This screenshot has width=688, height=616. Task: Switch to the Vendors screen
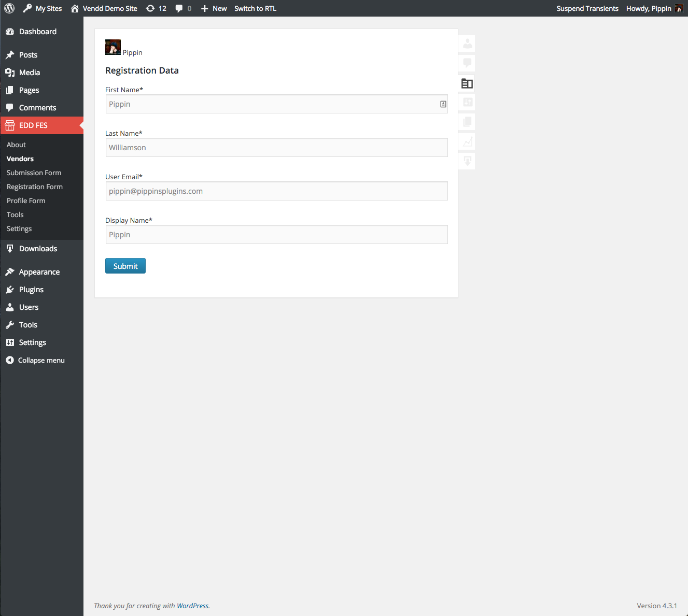point(20,159)
